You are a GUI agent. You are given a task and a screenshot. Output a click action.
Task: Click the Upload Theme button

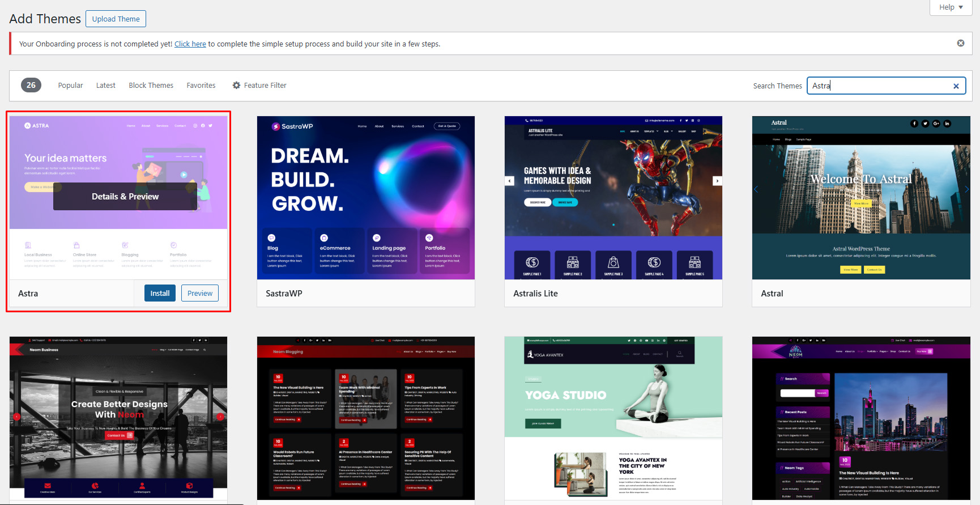[x=116, y=19]
